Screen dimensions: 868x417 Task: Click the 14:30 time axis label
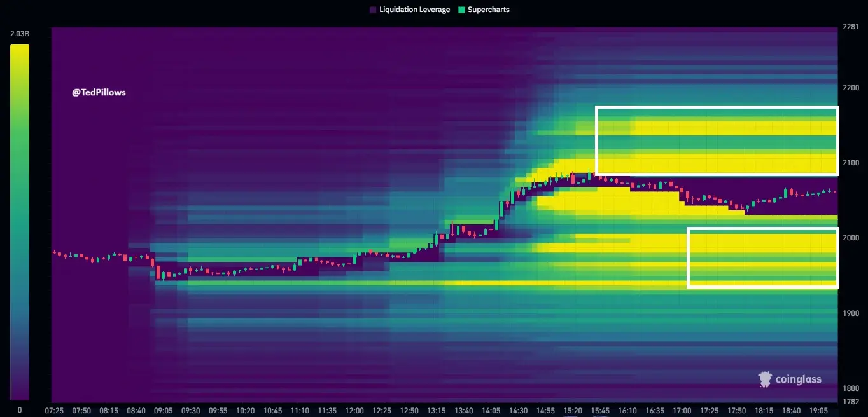[x=518, y=411]
